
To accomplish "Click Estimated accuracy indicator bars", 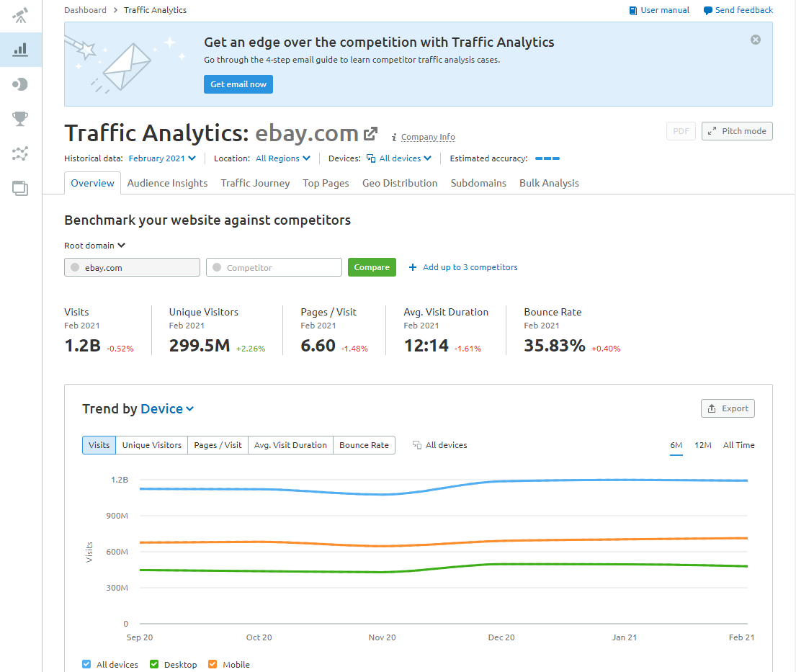I will point(547,158).
